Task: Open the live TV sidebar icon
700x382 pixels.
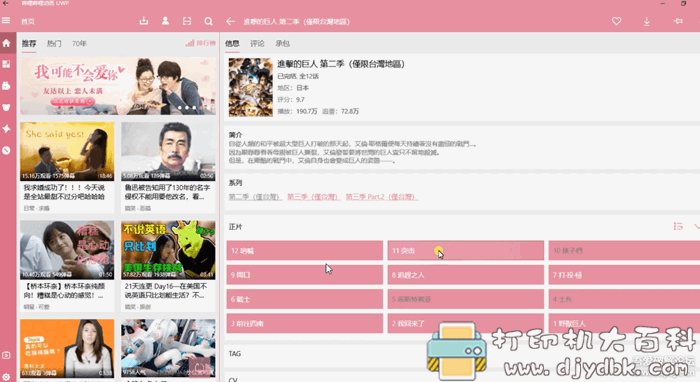Action: click(x=6, y=86)
